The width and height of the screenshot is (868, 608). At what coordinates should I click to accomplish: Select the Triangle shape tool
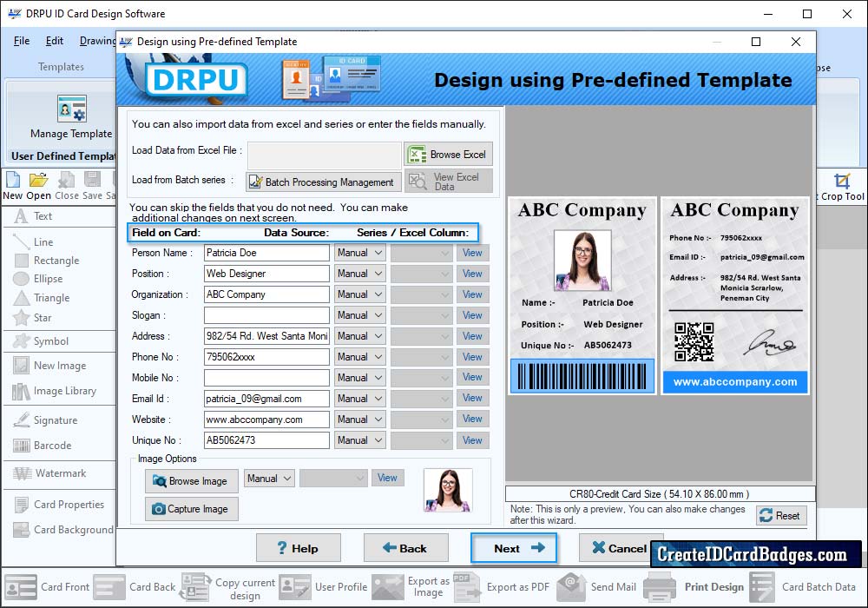[x=42, y=298]
